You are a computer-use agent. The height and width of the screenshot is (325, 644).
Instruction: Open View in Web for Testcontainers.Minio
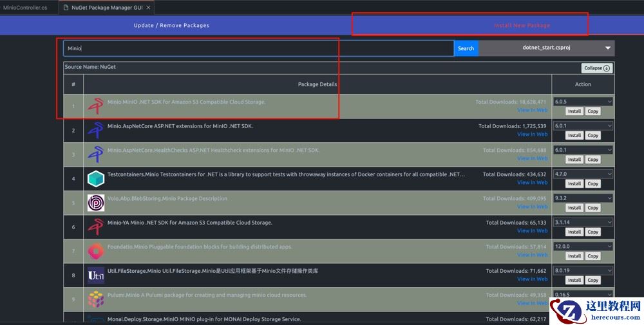point(533,183)
